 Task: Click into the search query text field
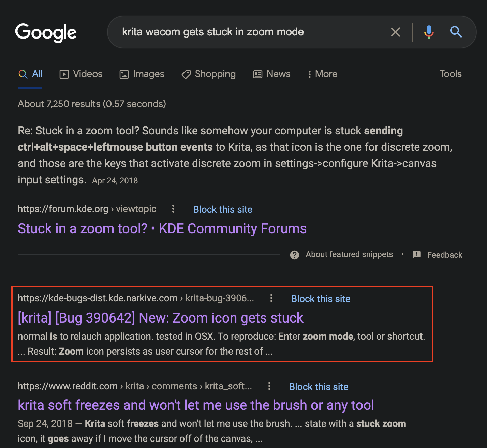tap(239, 32)
